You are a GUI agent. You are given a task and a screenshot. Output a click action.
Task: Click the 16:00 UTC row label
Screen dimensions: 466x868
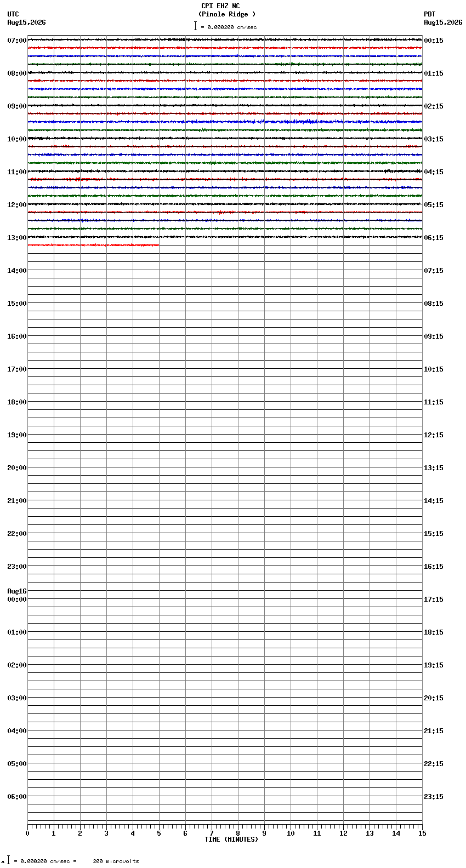(x=17, y=336)
